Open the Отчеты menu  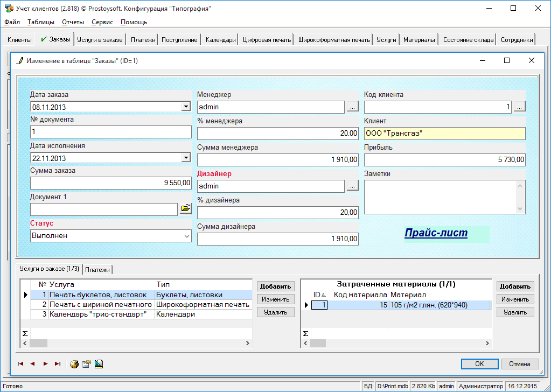pyautogui.click(x=73, y=22)
